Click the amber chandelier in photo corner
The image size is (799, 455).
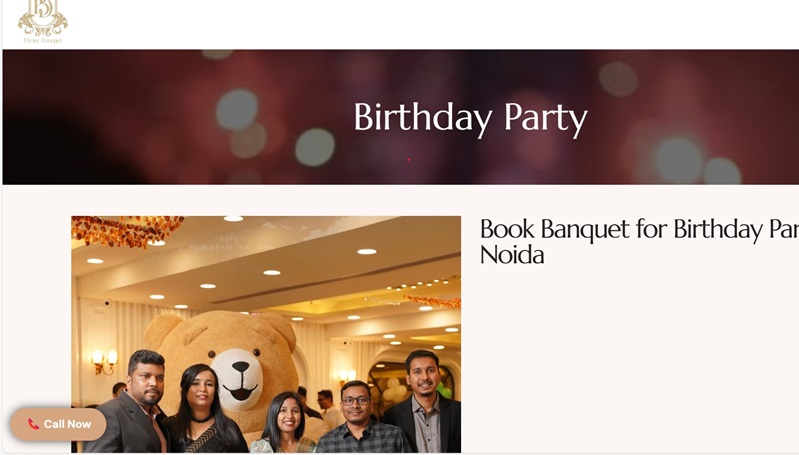pyautogui.click(x=126, y=230)
